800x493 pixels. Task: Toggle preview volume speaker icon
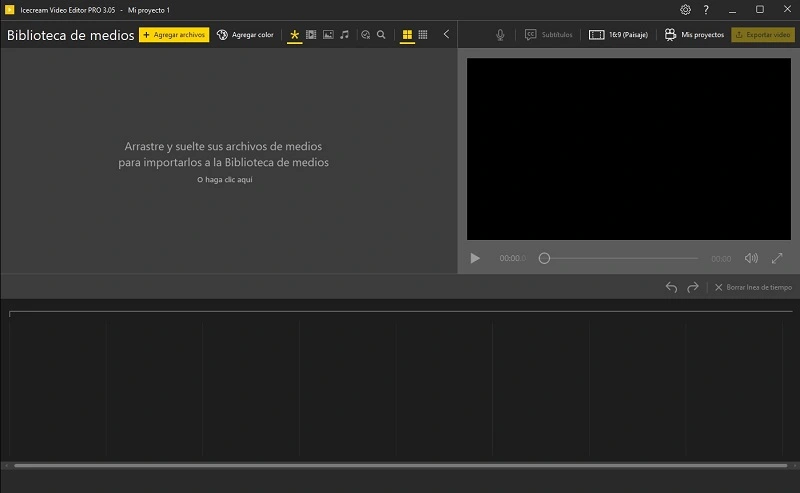(751, 258)
